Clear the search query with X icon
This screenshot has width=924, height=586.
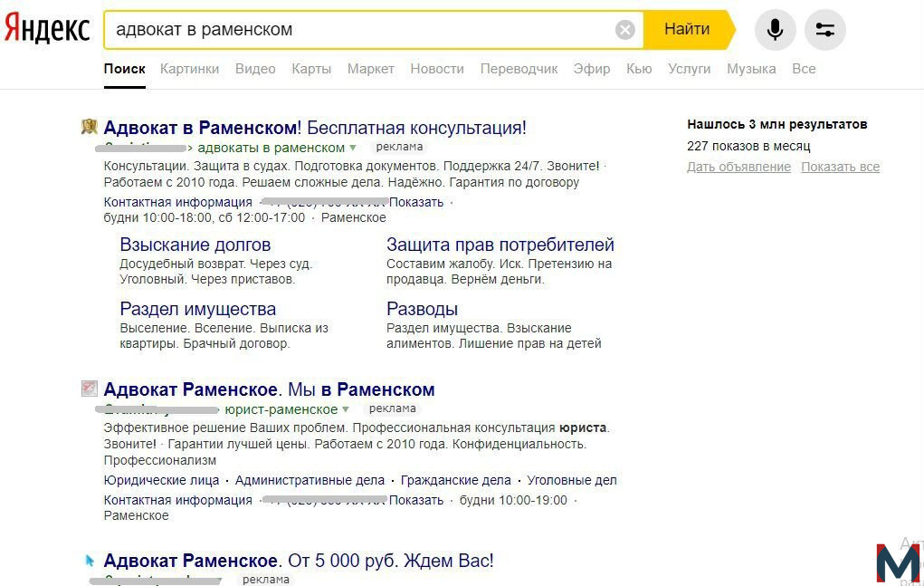(x=624, y=30)
